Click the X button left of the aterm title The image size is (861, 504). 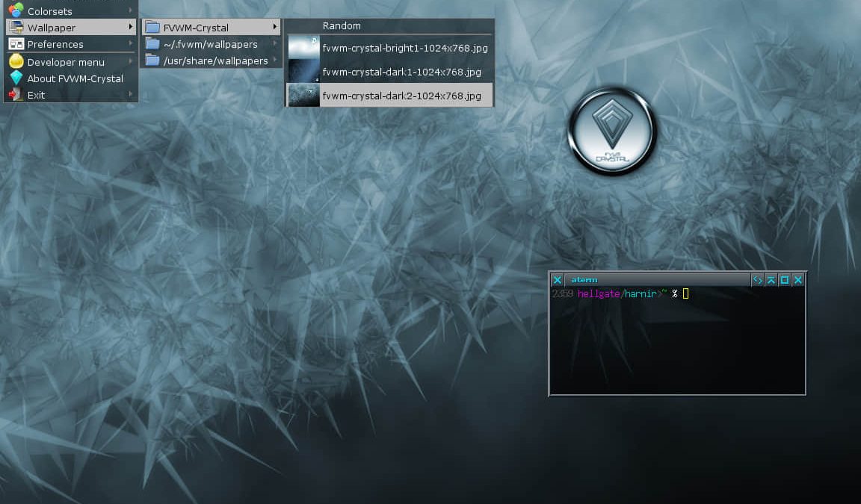coord(558,280)
